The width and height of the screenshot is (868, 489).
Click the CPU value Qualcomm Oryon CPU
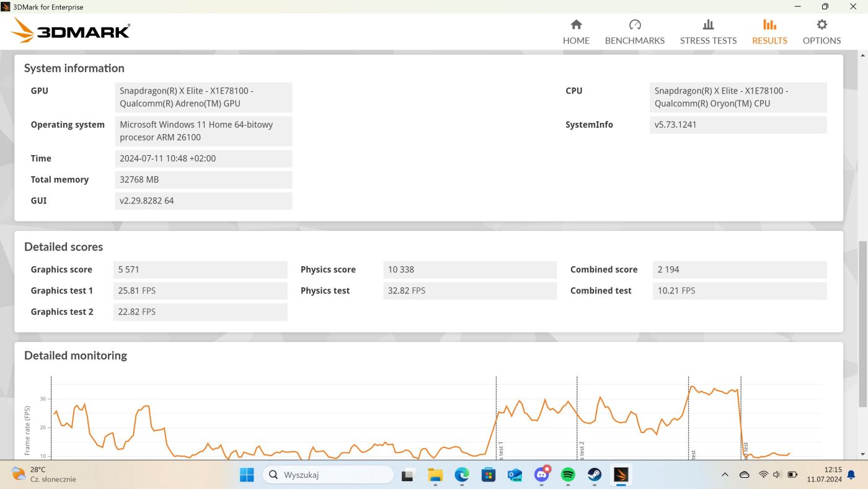(x=738, y=97)
